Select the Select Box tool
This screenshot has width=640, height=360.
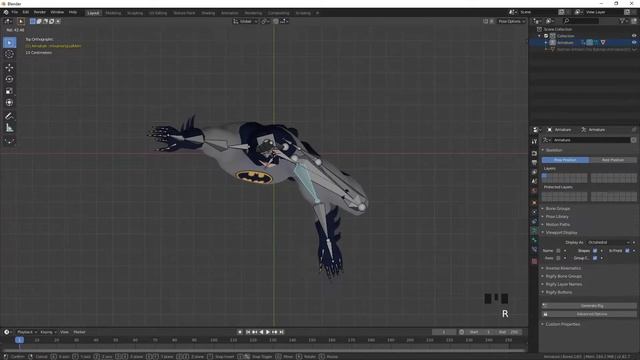(x=9, y=42)
